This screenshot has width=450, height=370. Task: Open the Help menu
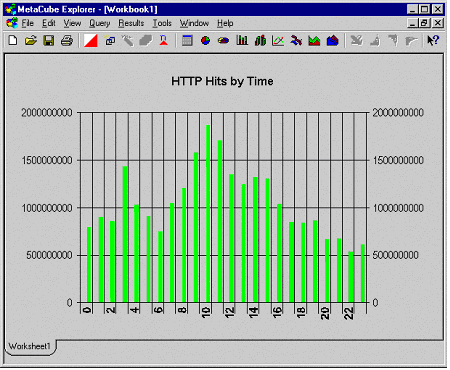click(x=225, y=23)
